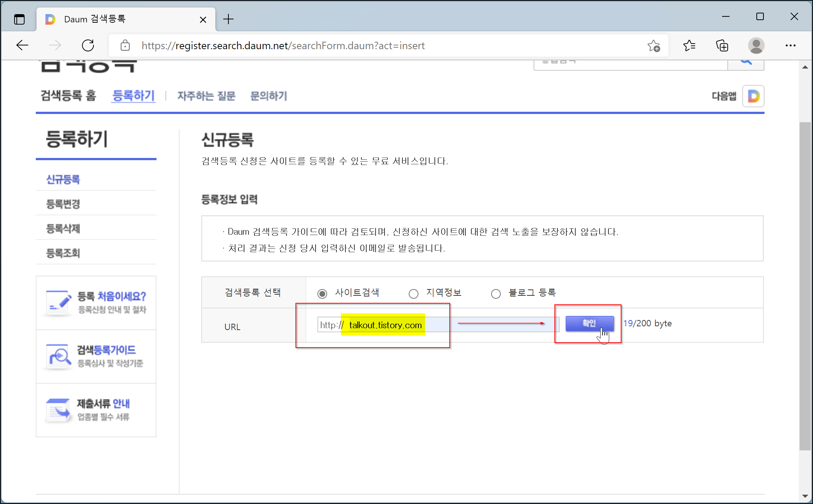Open the Collections icon in the toolbar
This screenshot has width=813, height=504.
(722, 45)
